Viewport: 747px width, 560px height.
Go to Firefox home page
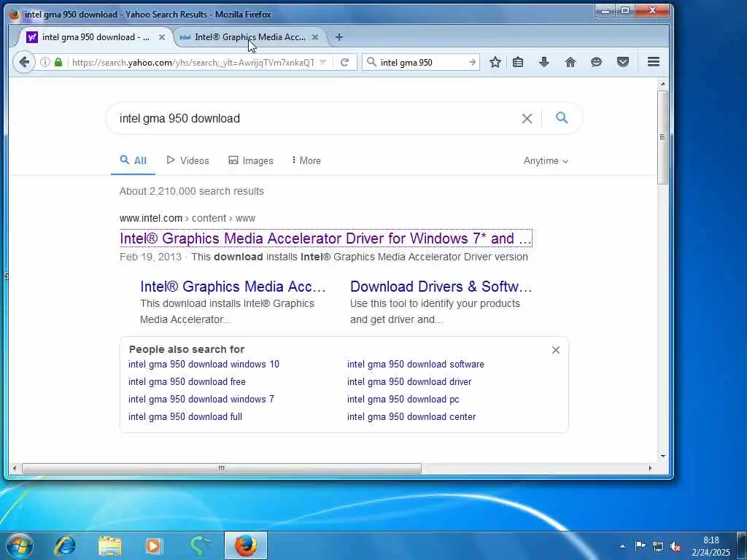pos(570,63)
